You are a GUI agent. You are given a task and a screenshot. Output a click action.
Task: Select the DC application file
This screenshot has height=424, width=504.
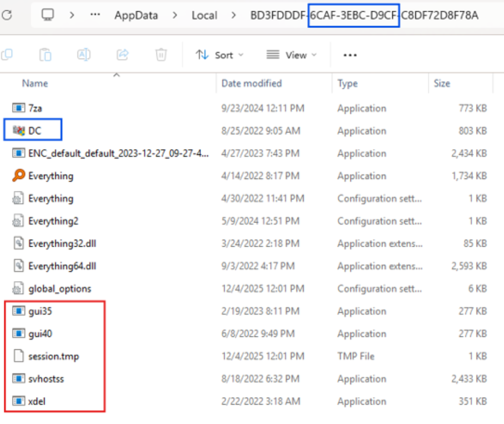click(x=34, y=131)
